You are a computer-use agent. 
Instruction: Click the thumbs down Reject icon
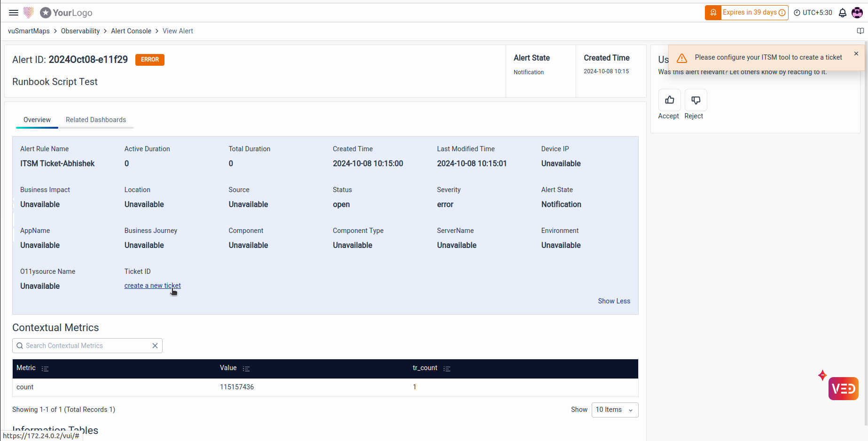pyautogui.click(x=696, y=100)
